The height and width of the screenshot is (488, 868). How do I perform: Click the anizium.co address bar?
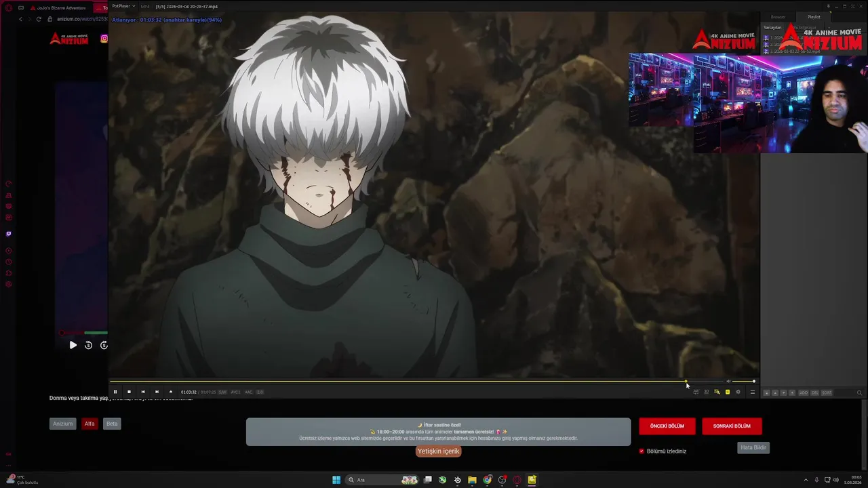pyautogui.click(x=81, y=19)
